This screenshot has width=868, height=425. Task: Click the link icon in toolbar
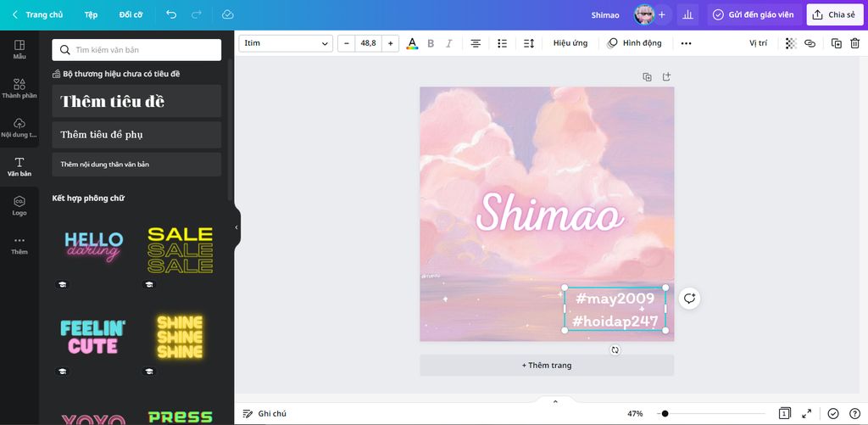pos(810,43)
